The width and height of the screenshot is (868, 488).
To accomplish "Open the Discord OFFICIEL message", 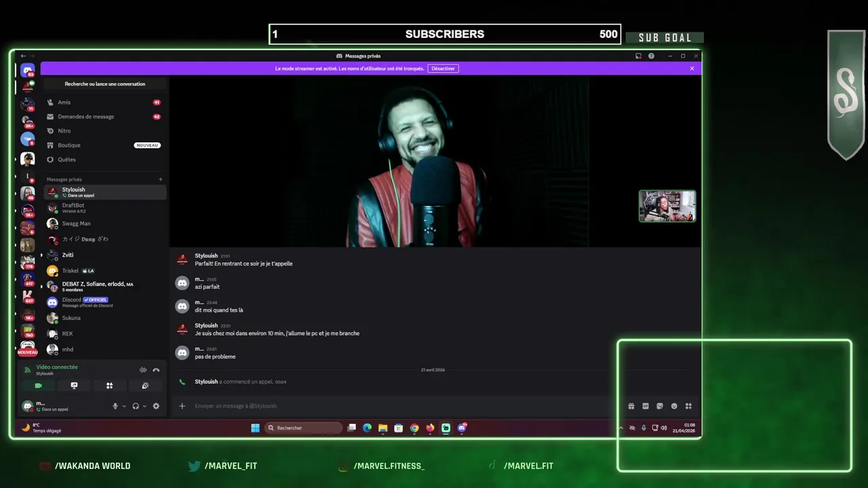I will click(x=104, y=302).
